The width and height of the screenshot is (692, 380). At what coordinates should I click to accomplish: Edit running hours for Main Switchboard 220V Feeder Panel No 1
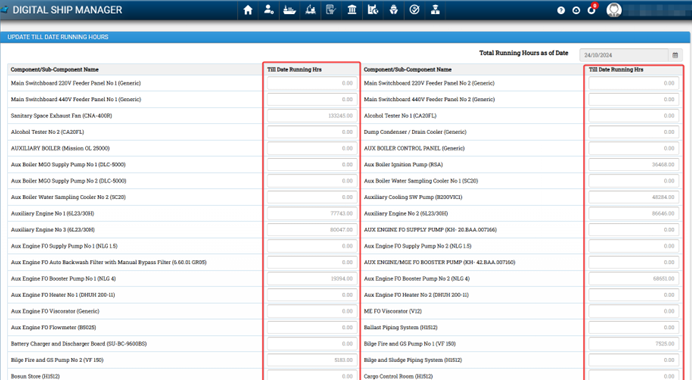click(312, 83)
